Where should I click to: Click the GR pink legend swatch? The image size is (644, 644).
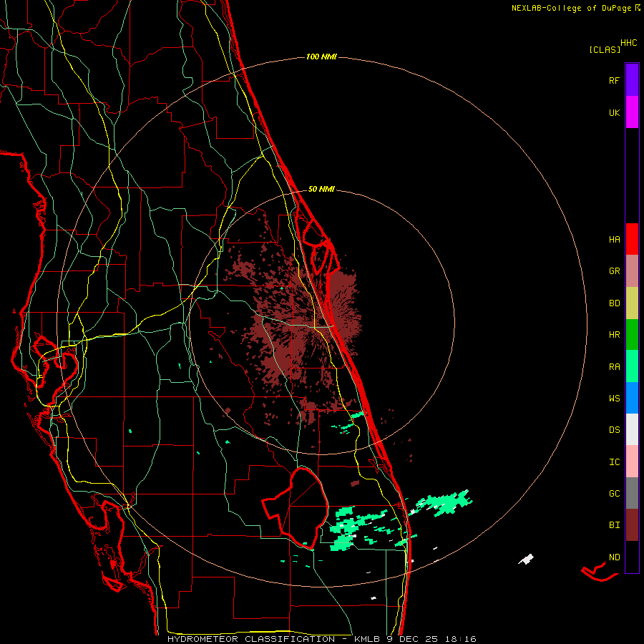tap(632, 271)
